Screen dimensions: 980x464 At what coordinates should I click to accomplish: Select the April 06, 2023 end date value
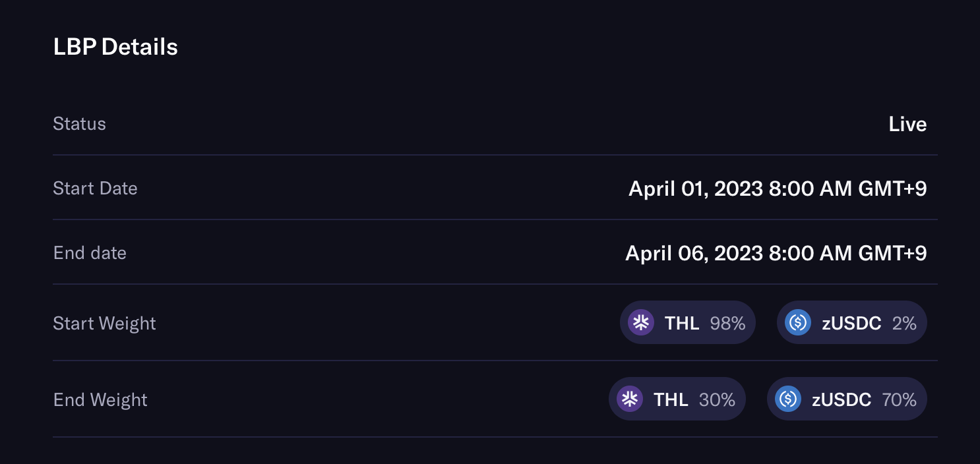tap(776, 254)
